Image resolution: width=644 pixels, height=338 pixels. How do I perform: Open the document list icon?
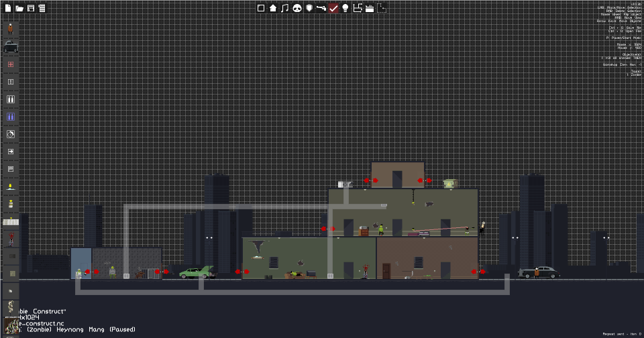coord(42,8)
